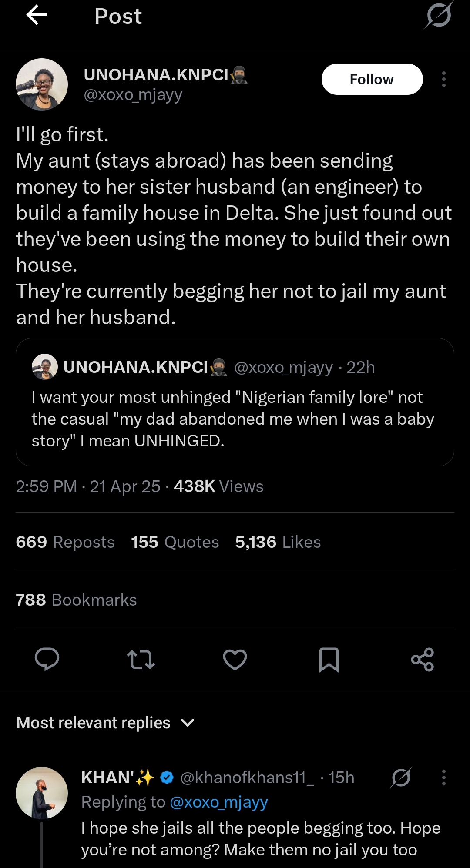Follow the UNOHANA.KNPCI account
The width and height of the screenshot is (470, 868).
click(x=372, y=79)
